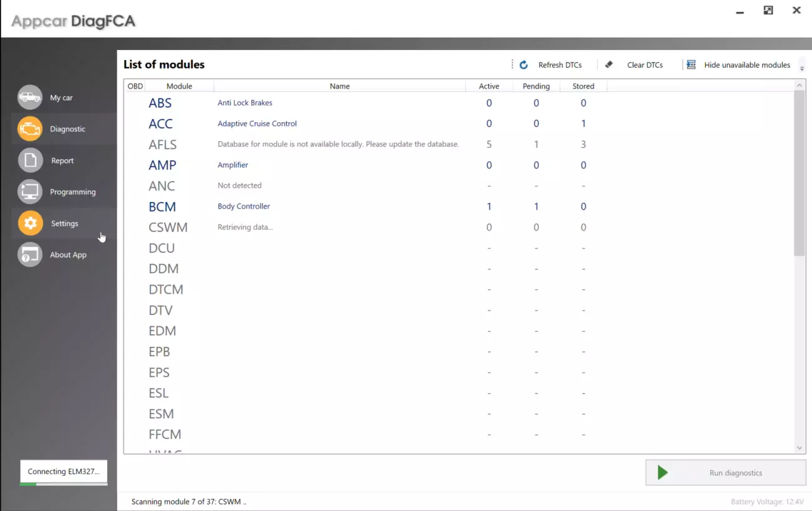This screenshot has height=511, width=812.
Task: Click scrollbar down arrow in module list
Action: tap(799, 448)
